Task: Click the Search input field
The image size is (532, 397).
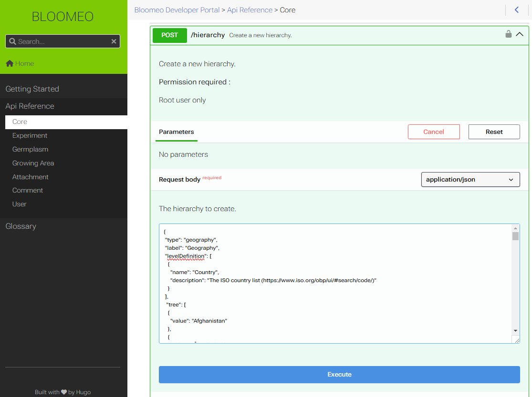Action: (62, 41)
